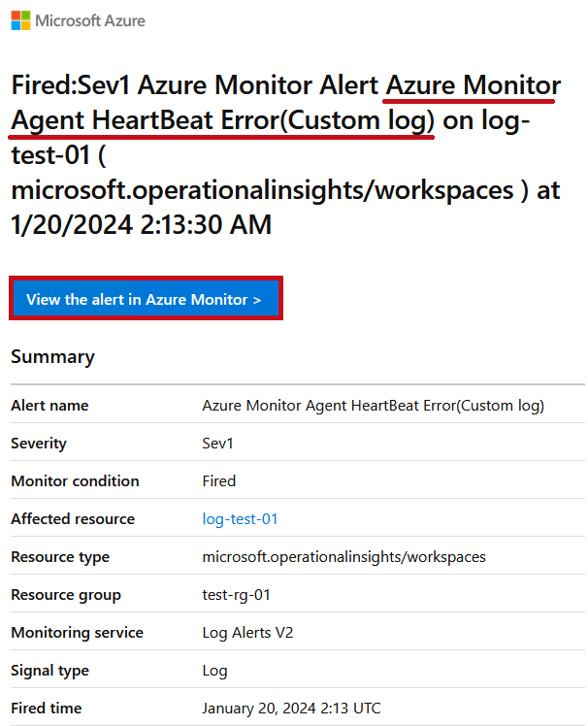This screenshot has width=588, height=726.
Task: Click the Monitor condition row label
Action: point(75,481)
